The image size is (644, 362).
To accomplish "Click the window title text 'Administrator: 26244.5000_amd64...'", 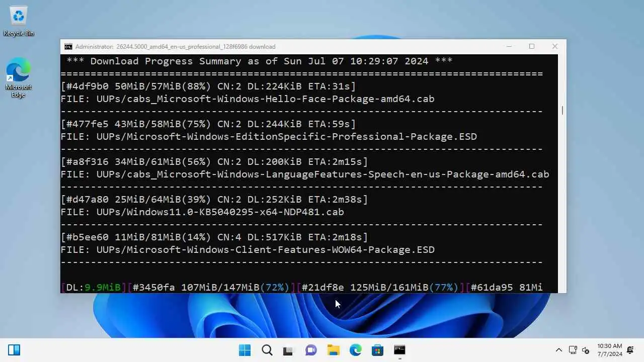I will click(175, 47).
